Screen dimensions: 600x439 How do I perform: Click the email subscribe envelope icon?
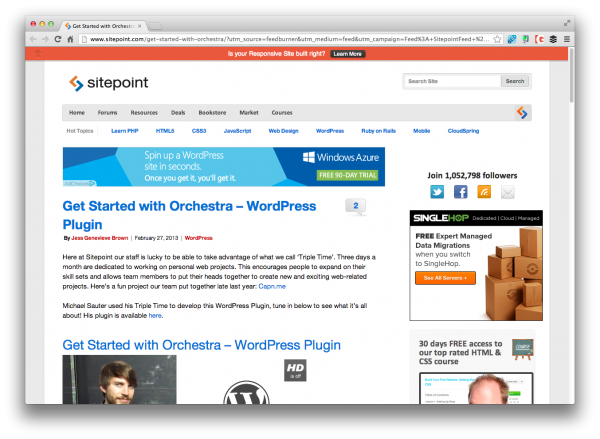508,192
